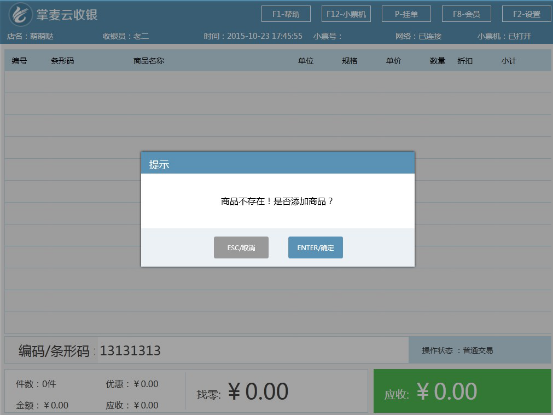This screenshot has height=415, width=554.
Task: Click the 提示 dialog title bar
Action: click(278, 164)
